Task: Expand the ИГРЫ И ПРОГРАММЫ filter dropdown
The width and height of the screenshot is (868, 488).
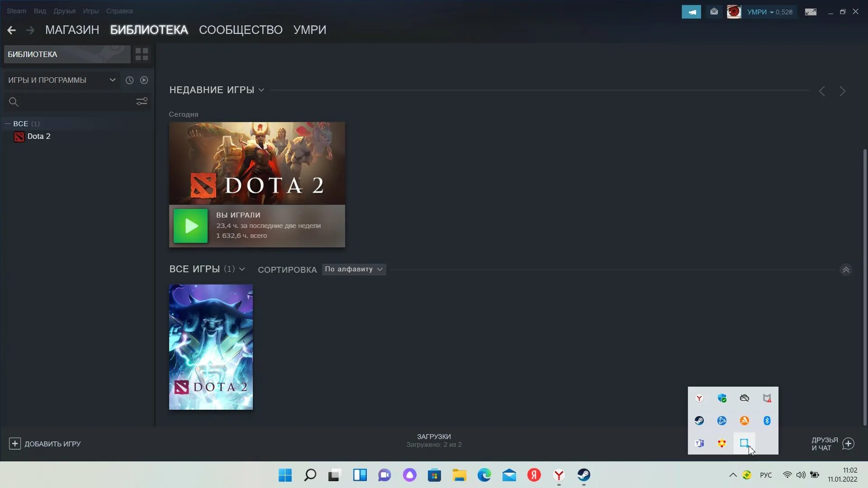Action: 62,80
